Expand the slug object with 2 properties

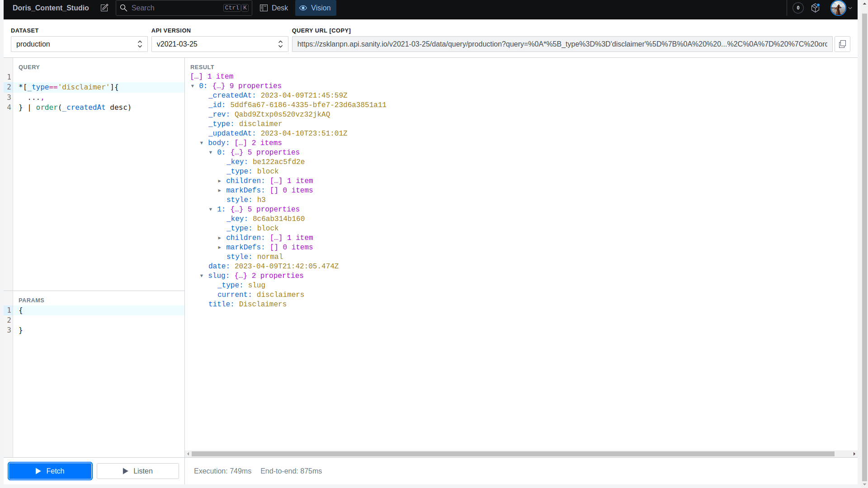[x=203, y=275]
